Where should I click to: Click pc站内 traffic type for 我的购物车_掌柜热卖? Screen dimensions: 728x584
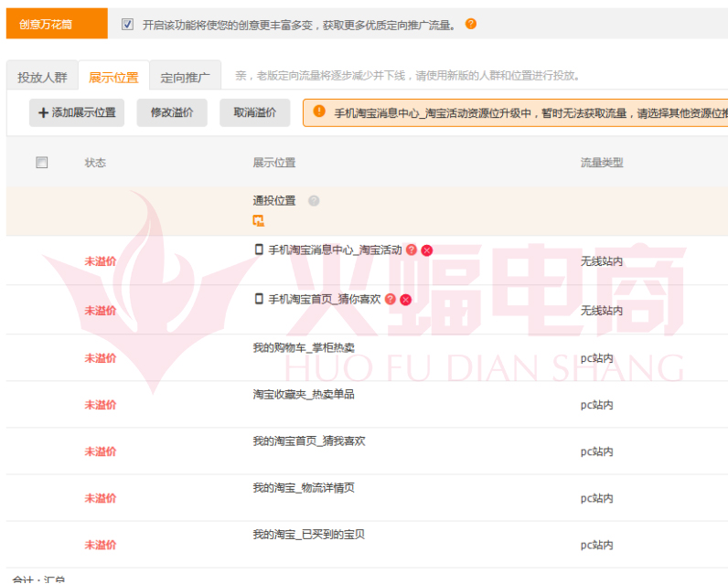click(597, 358)
